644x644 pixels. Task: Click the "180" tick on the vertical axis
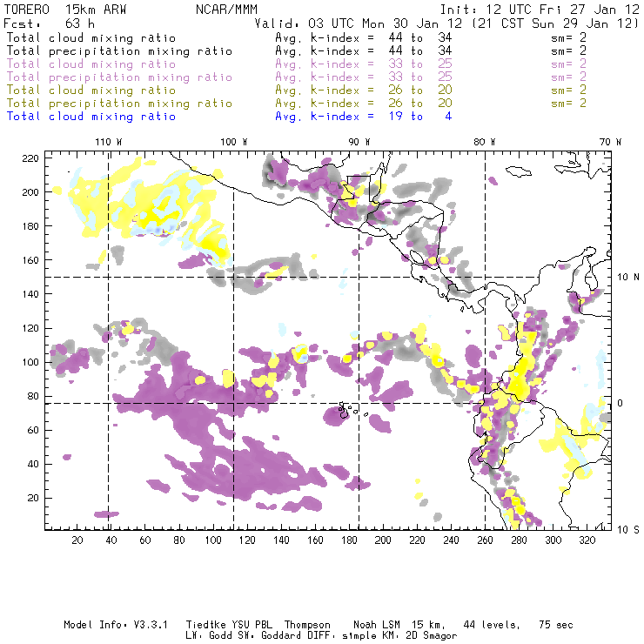(x=30, y=226)
